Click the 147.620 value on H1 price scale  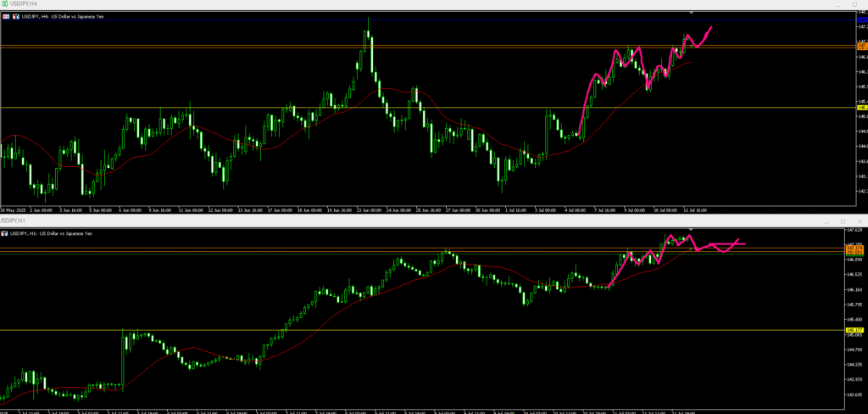(854, 229)
